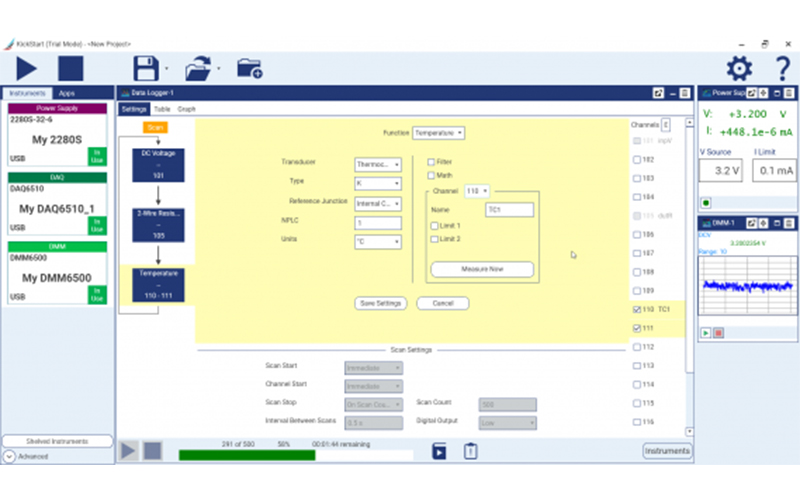Click the channel Name input field

coord(508,210)
